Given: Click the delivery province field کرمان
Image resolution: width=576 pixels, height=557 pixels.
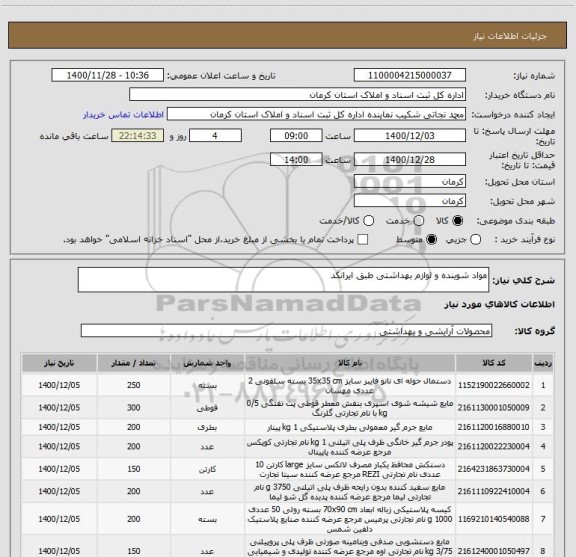Looking at the screenshot, I should (x=410, y=181).
